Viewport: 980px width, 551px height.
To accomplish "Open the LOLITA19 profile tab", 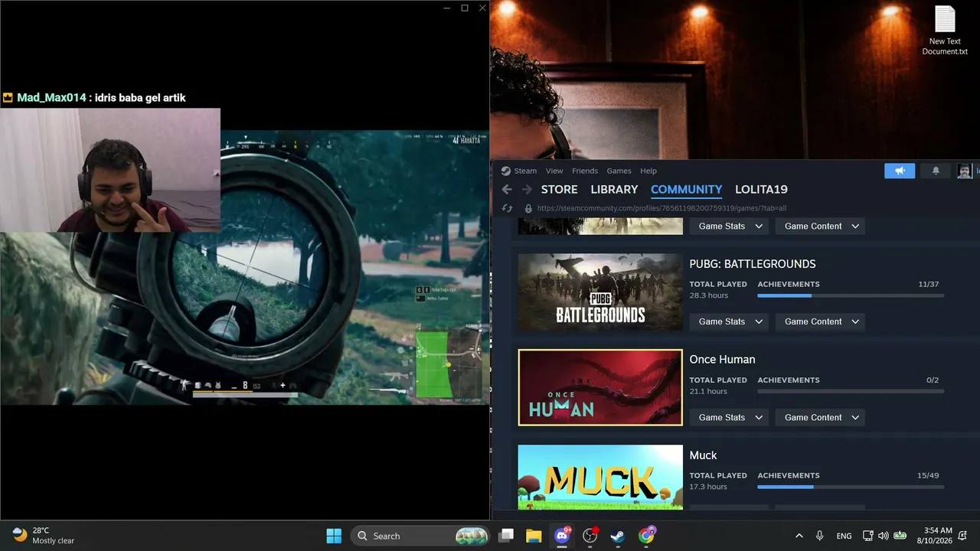I will pyautogui.click(x=761, y=190).
